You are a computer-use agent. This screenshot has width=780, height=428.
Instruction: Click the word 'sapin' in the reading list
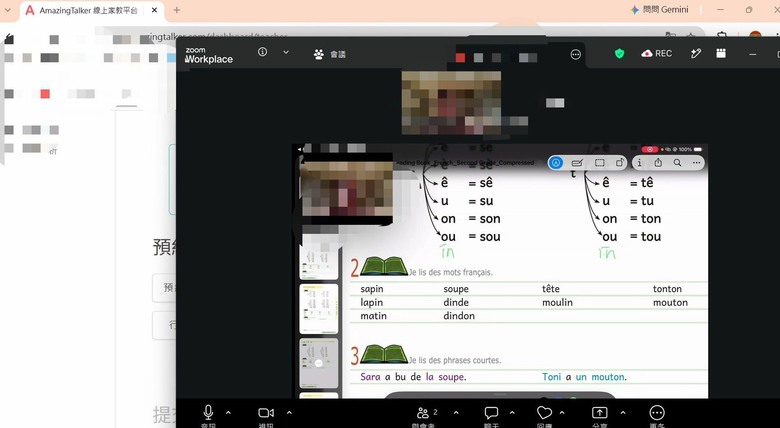click(372, 289)
